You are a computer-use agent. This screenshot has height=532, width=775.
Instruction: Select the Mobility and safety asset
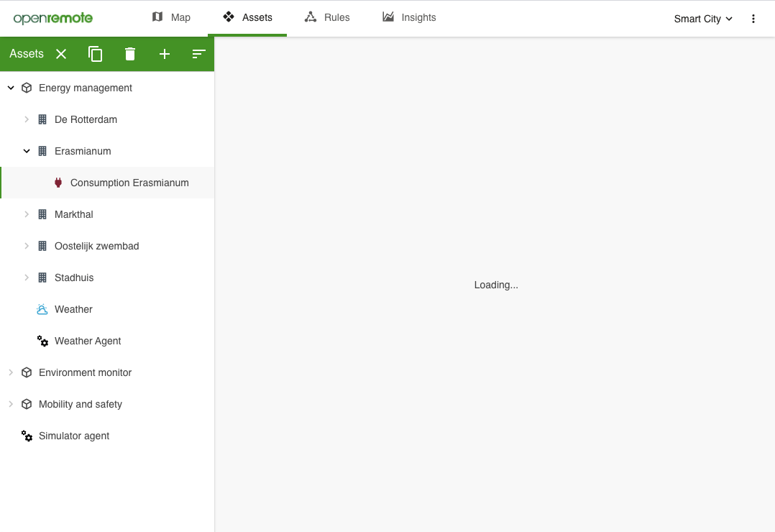107,405
